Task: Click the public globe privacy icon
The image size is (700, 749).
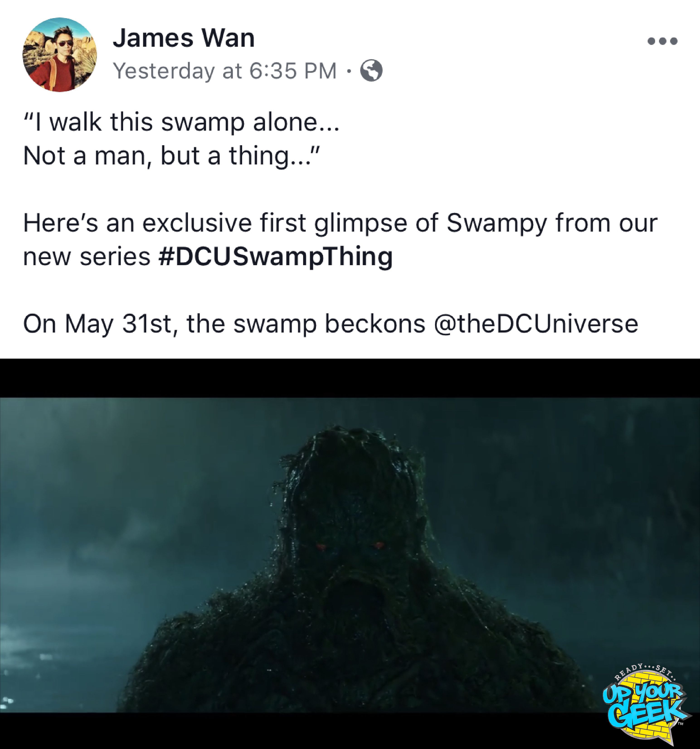Action: pos(371,71)
